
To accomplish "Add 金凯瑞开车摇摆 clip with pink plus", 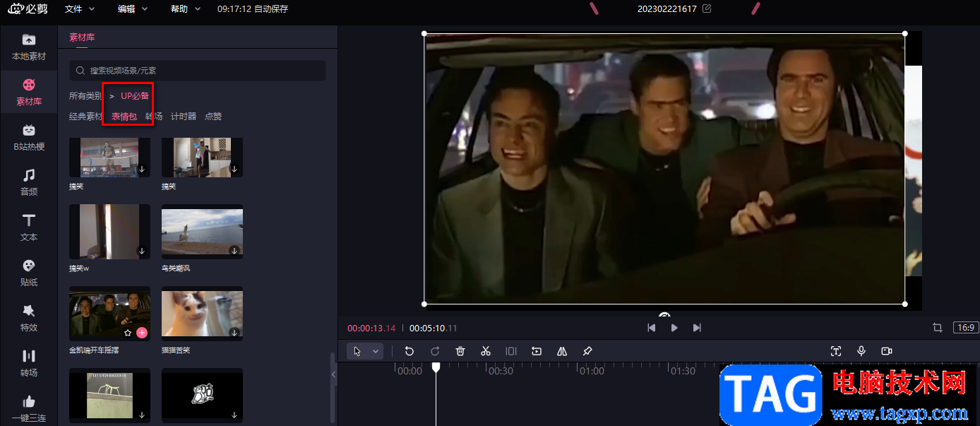I will 142,332.
